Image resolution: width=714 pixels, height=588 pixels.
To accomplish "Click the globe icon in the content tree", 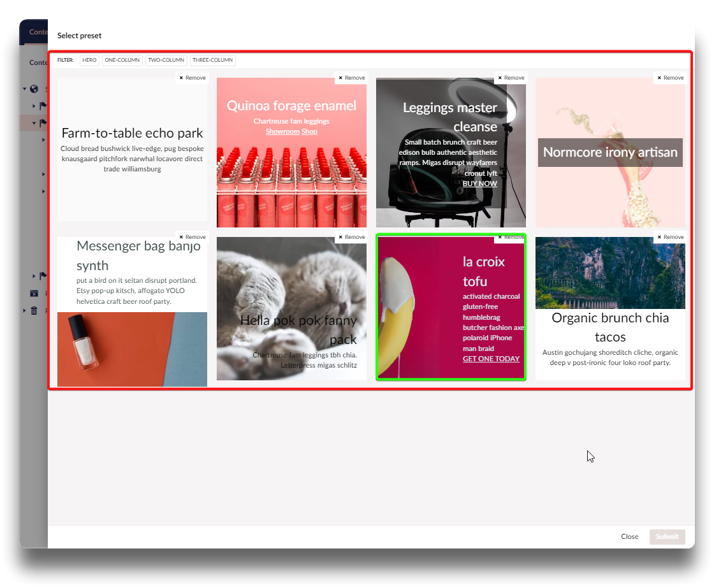I will point(34,89).
